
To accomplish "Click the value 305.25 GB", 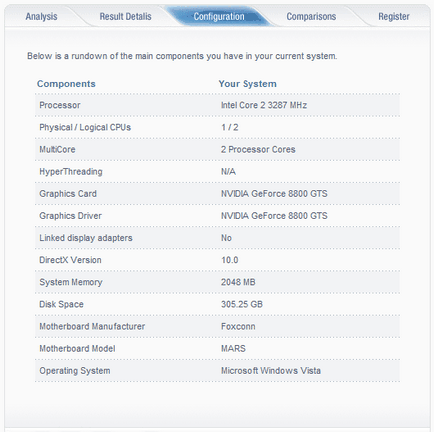I will (242, 304).
